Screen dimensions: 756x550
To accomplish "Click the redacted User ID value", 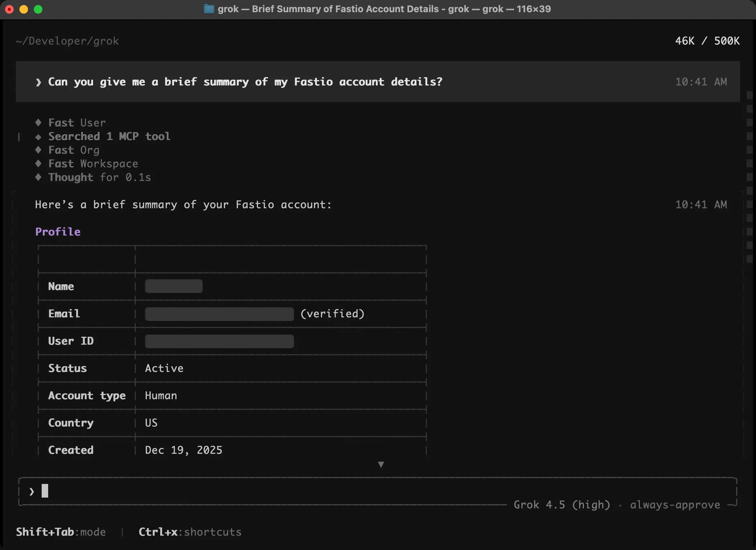I will [x=219, y=341].
